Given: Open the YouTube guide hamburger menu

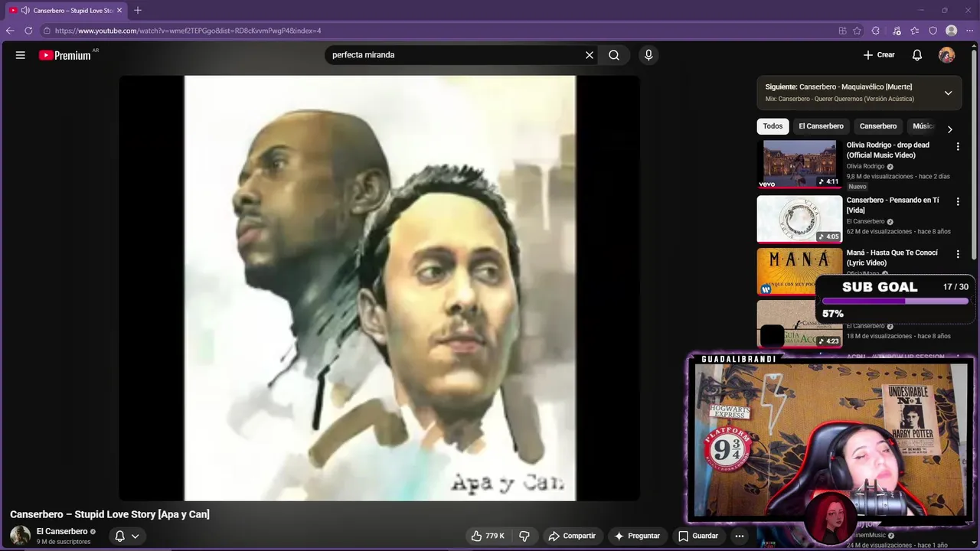Looking at the screenshot, I should coord(21,55).
